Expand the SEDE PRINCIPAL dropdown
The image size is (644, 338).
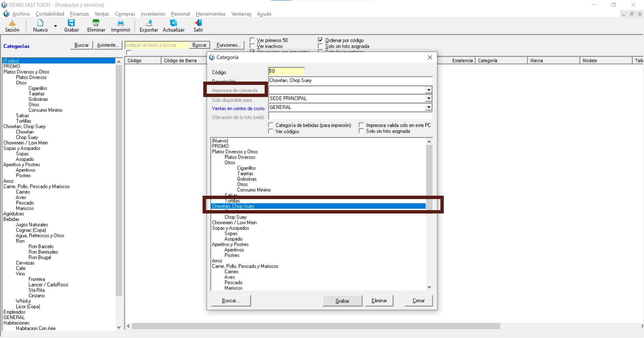click(x=429, y=98)
